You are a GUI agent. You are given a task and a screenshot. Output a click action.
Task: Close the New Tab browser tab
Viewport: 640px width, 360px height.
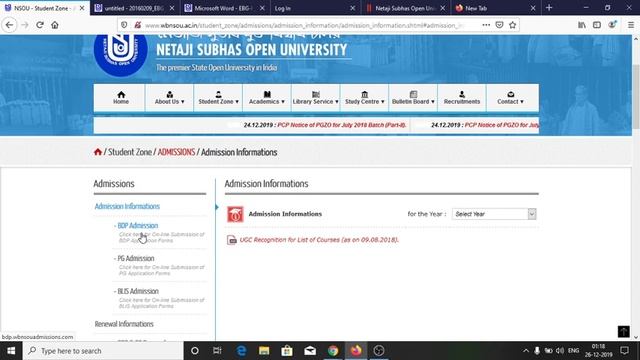click(x=533, y=8)
